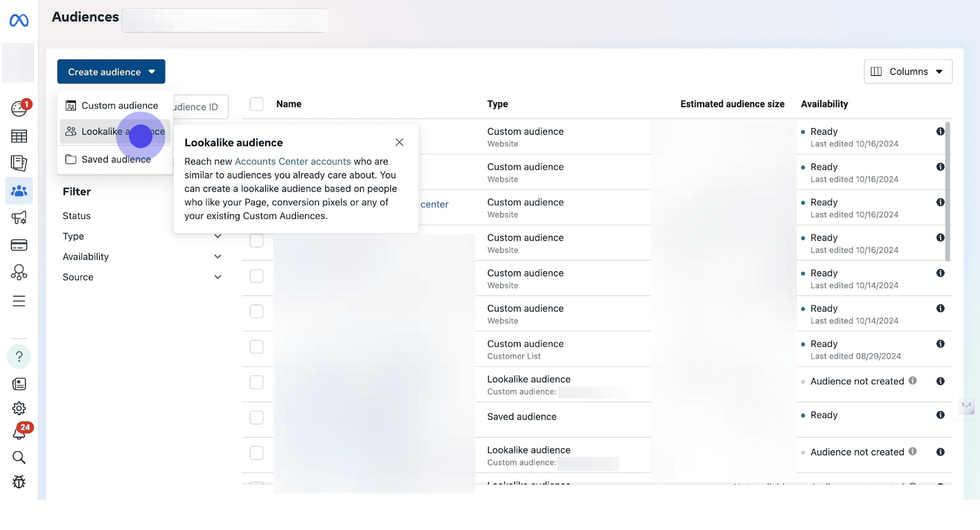Open the notifications bell with 24 badge
Image resolution: width=980 pixels, height=530 pixels.
click(19, 433)
